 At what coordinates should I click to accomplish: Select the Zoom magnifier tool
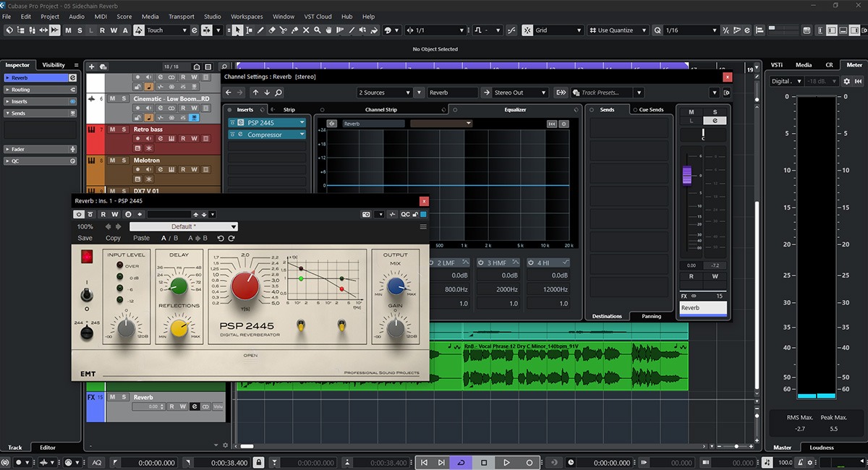(318, 30)
